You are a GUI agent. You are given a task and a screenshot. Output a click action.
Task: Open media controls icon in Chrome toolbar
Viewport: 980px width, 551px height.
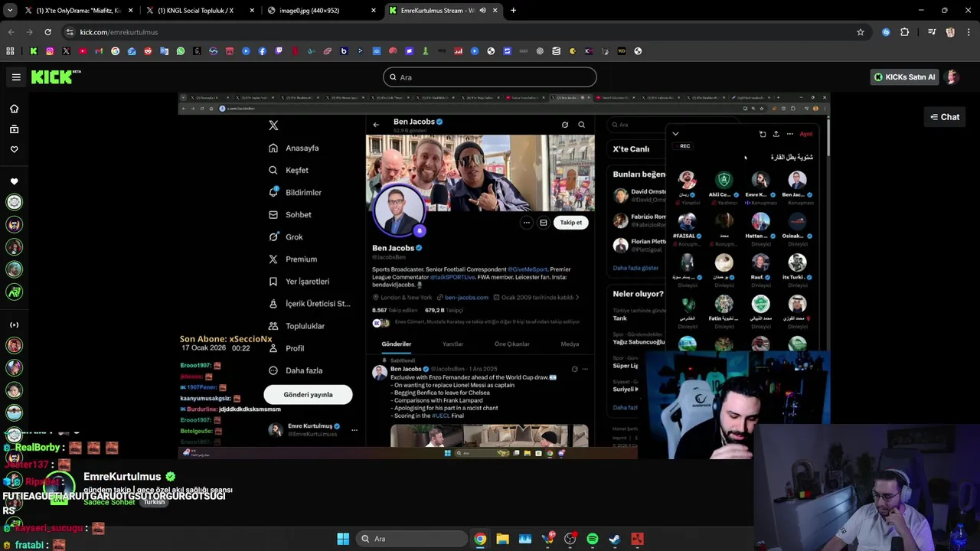pyautogui.click(x=932, y=32)
